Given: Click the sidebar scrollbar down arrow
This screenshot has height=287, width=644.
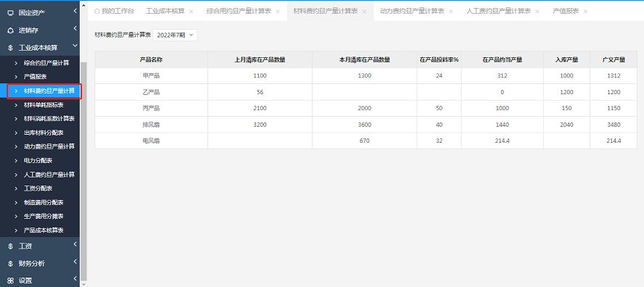Looking at the screenshot, I should coord(84,284).
